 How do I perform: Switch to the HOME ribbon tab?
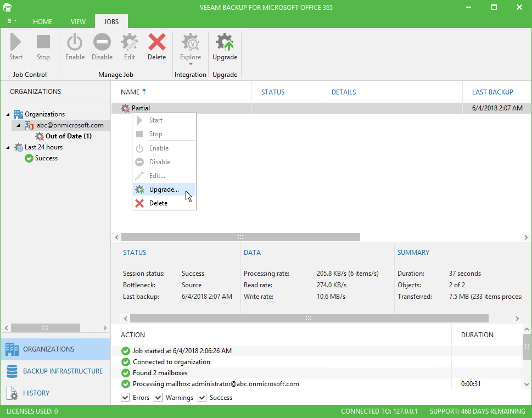pos(42,22)
